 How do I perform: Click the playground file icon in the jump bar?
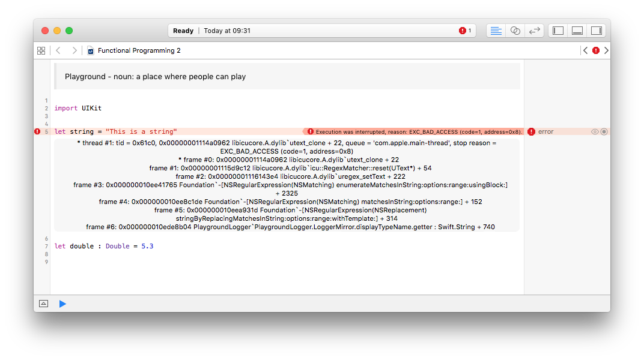tap(91, 50)
